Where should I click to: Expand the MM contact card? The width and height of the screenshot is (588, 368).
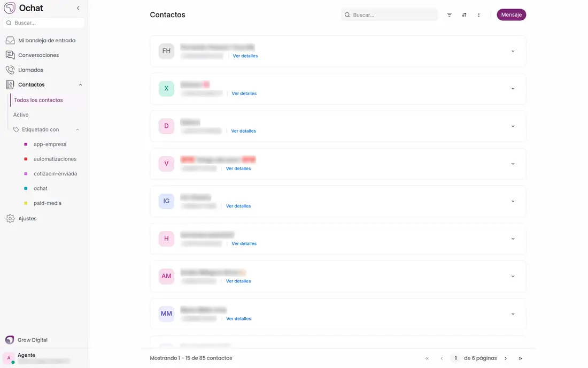pyautogui.click(x=513, y=313)
